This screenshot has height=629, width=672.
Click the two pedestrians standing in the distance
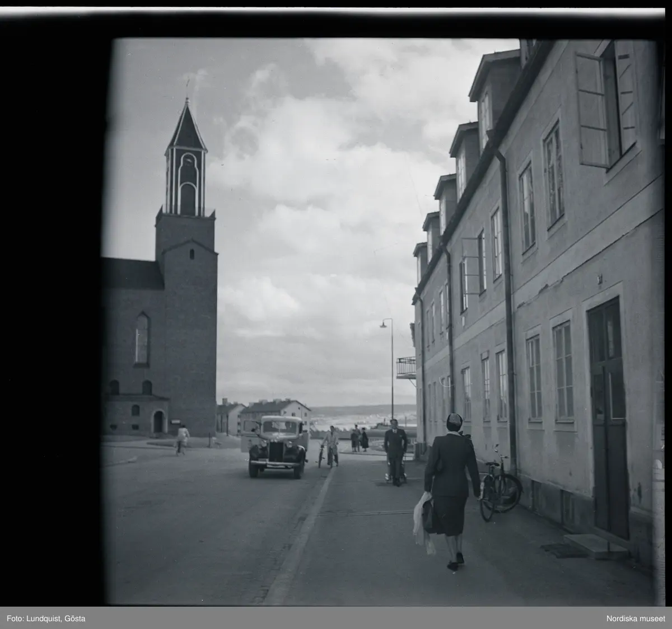point(359,438)
